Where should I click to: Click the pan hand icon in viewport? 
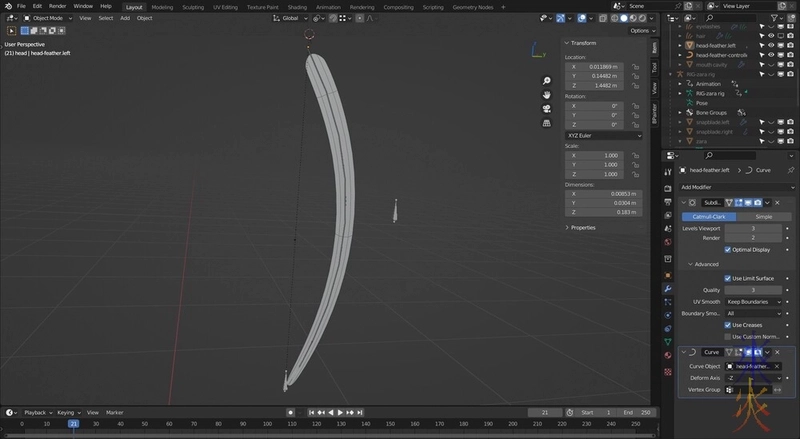(x=547, y=94)
